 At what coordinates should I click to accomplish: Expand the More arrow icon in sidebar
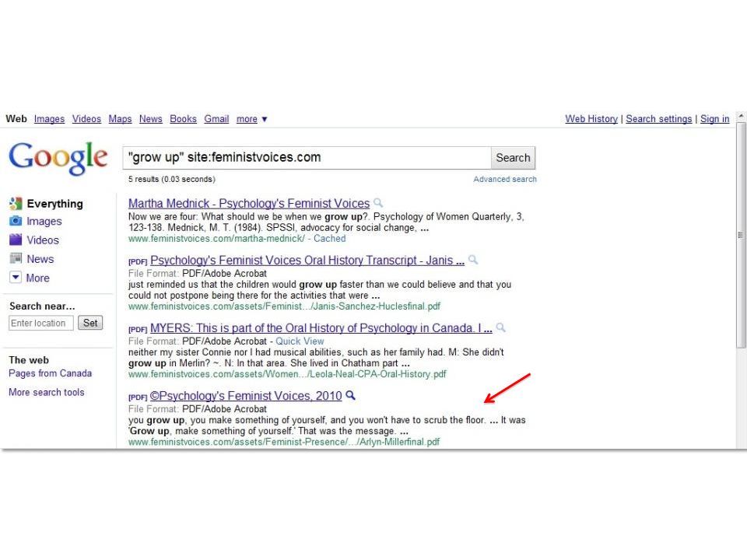(16, 277)
